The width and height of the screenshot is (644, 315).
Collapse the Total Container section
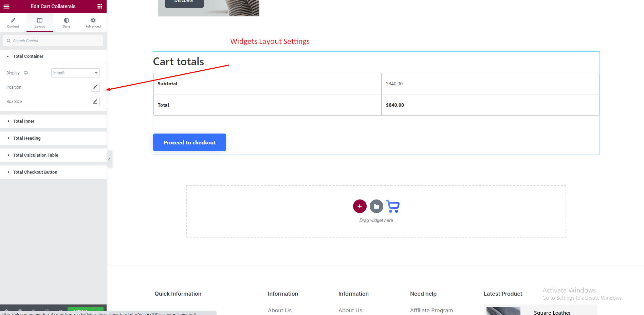pos(28,56)
